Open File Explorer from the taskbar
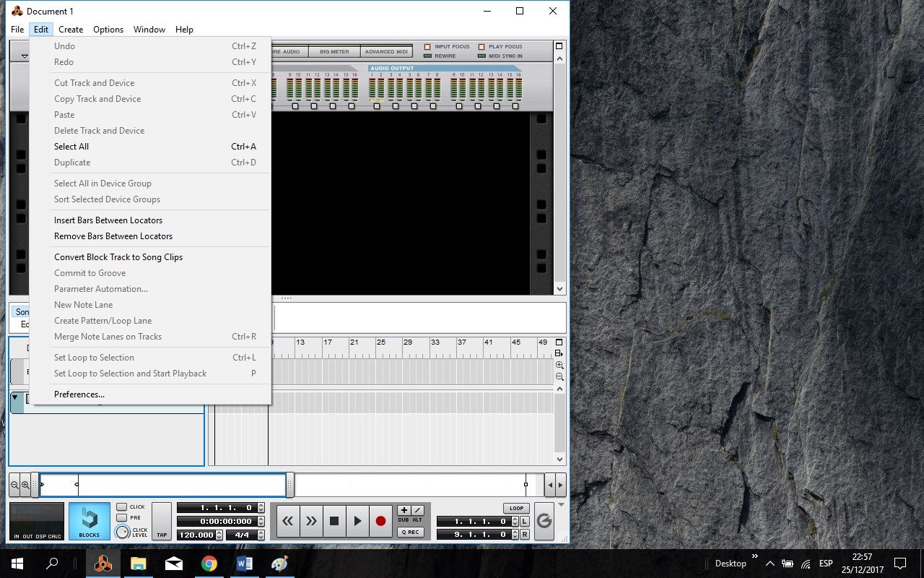 (x=139, y=564)
